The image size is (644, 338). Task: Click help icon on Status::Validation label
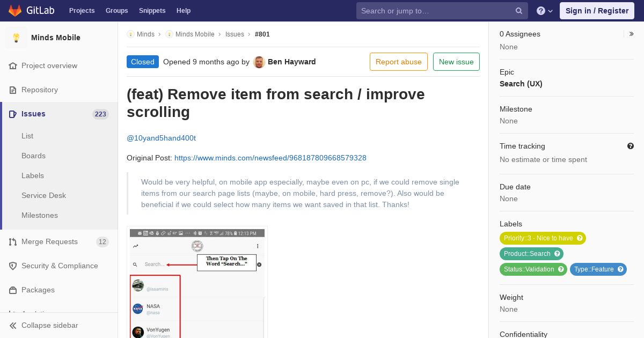[x=561, y=269]
